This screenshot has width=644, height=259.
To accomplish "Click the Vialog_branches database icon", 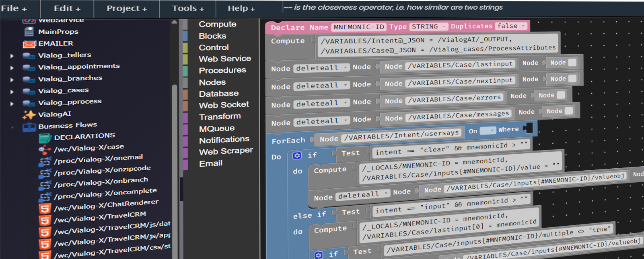I will (29, 80).
